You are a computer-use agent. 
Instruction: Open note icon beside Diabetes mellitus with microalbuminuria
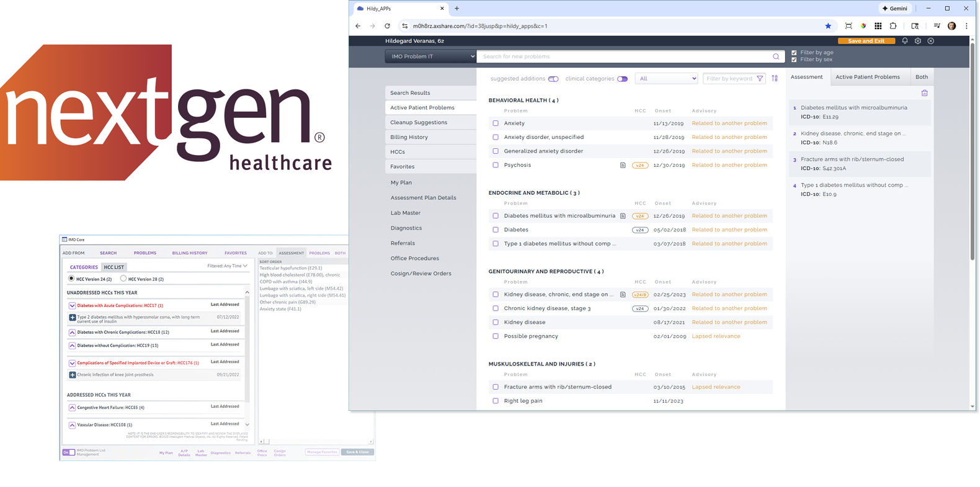click(623, 216)
